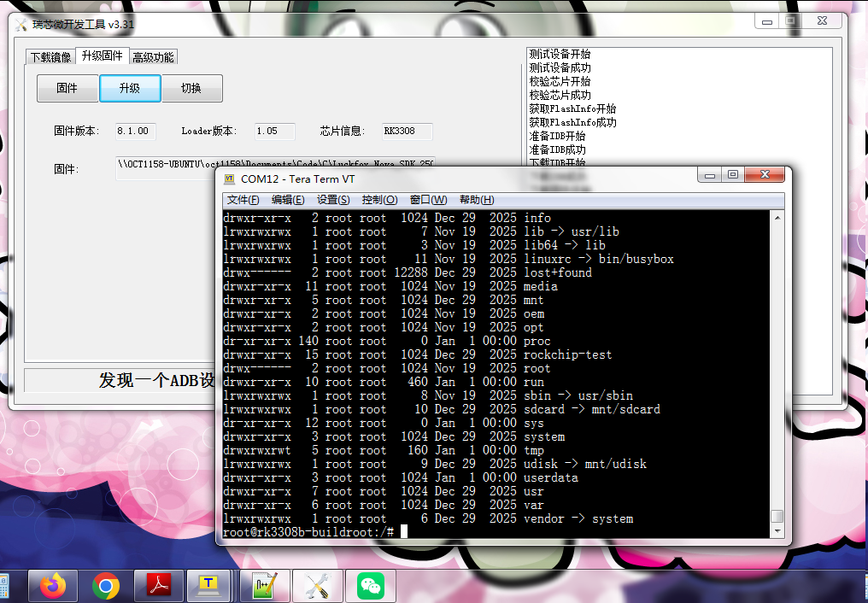Image resolution: width=868 pixels, height=603 pixels.
Task: Click the Tera Term scrollbar up arrow
Action: click(x=777, y=218)
